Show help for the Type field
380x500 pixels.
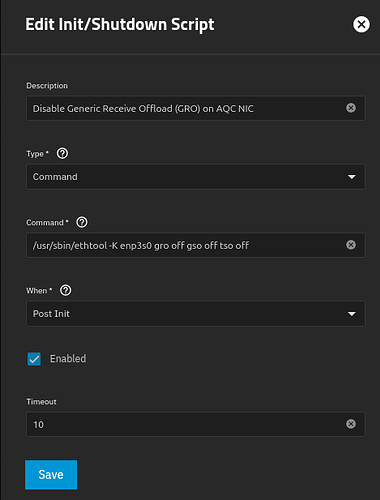click(62, 154)
